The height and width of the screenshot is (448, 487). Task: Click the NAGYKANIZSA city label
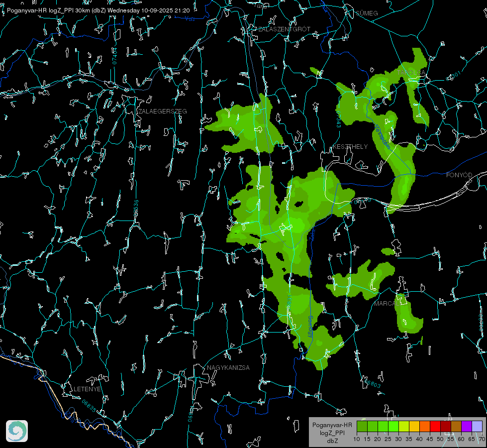(228, 367)
